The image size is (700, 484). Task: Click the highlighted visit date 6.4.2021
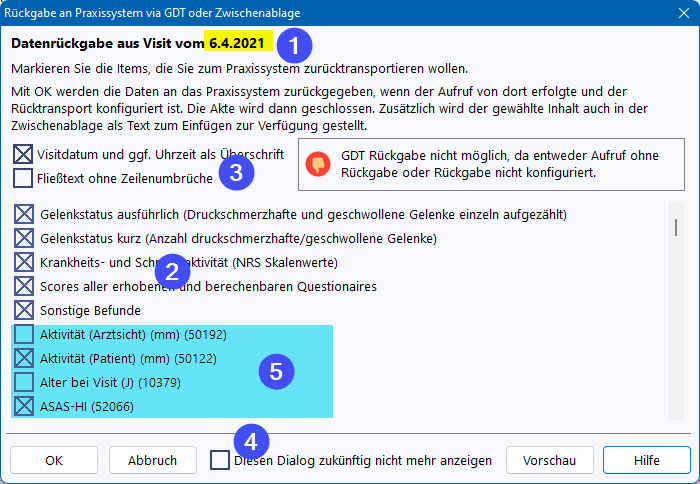point(237,43)
